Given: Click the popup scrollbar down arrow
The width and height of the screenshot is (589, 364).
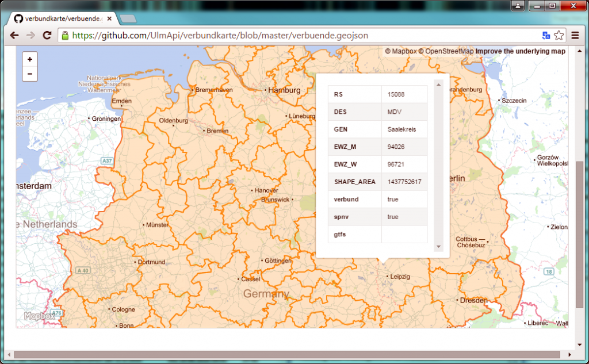Looking at the screenshot, I should [x=438, y=247].
